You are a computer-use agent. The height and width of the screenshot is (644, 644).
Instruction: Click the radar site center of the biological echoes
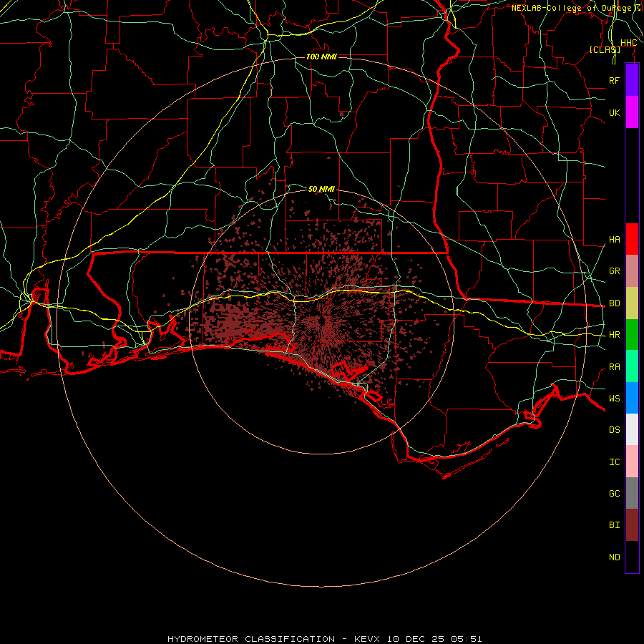[x=321, y=322]
